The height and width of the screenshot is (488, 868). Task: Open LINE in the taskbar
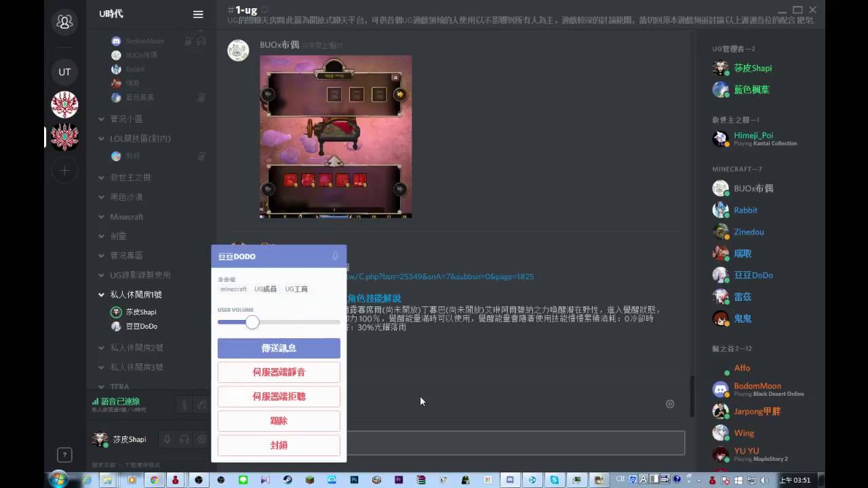coord(243,480)
